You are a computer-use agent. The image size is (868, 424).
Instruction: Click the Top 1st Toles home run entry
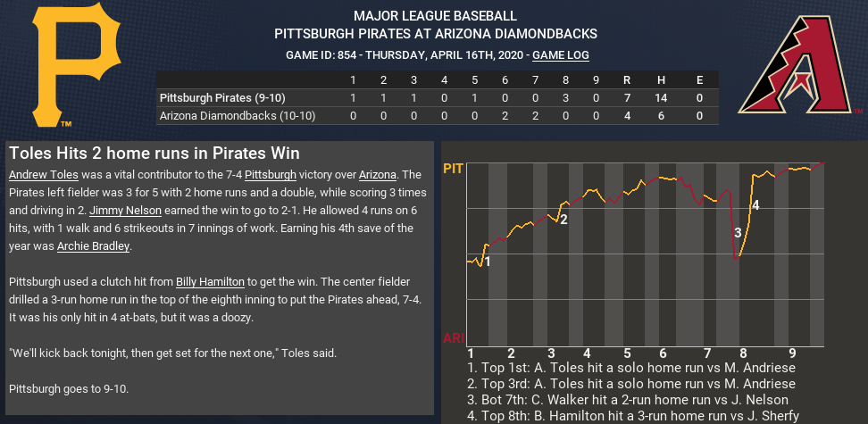[631, 368]
